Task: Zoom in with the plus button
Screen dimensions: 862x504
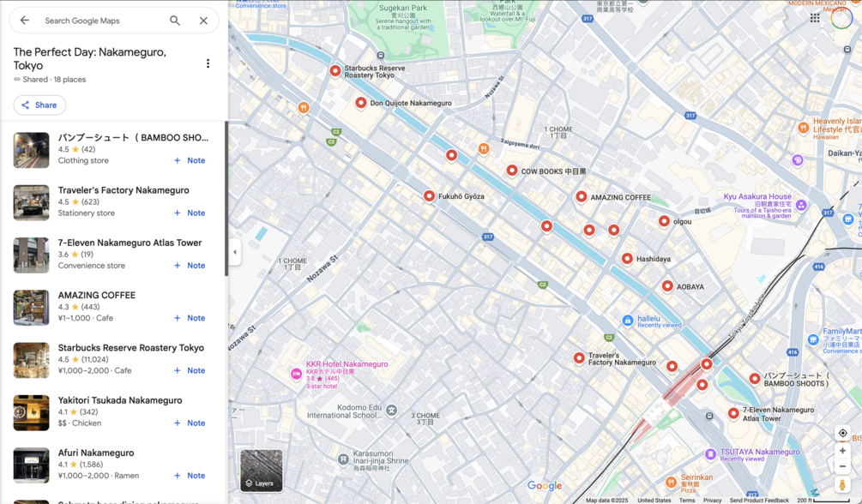Action: (x=842, y=451)
